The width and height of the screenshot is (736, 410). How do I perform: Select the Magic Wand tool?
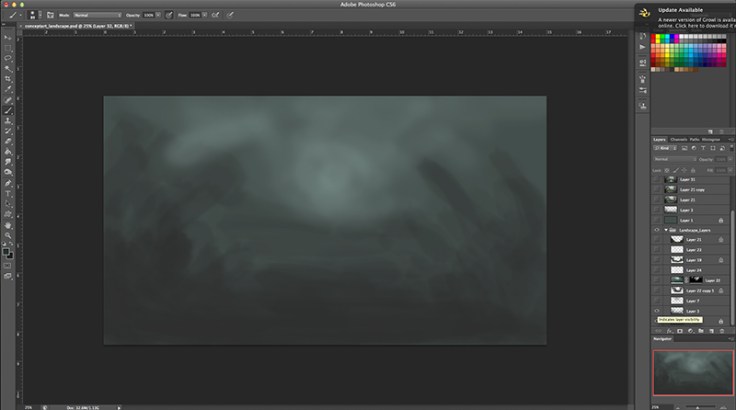(x=8, y=69)
